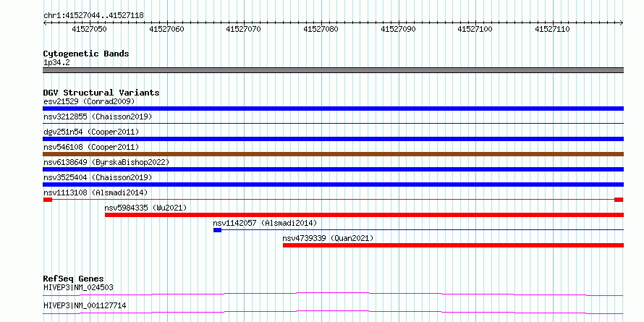Click the nsv1113108 left red block
Screen dimensions: 644x322
tap(48, 200)
